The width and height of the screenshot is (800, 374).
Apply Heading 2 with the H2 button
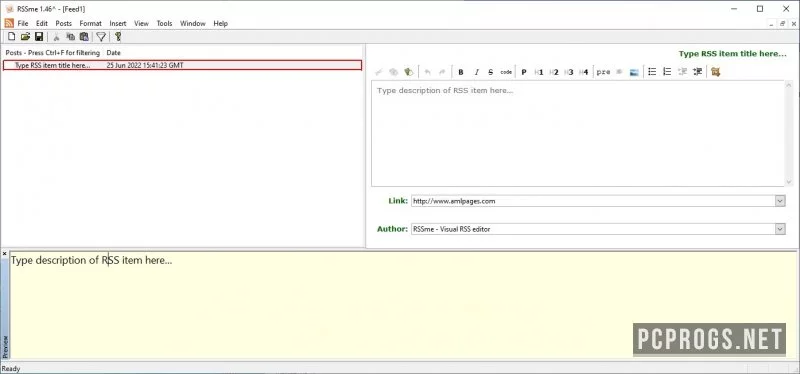click(x=554, y=72)
